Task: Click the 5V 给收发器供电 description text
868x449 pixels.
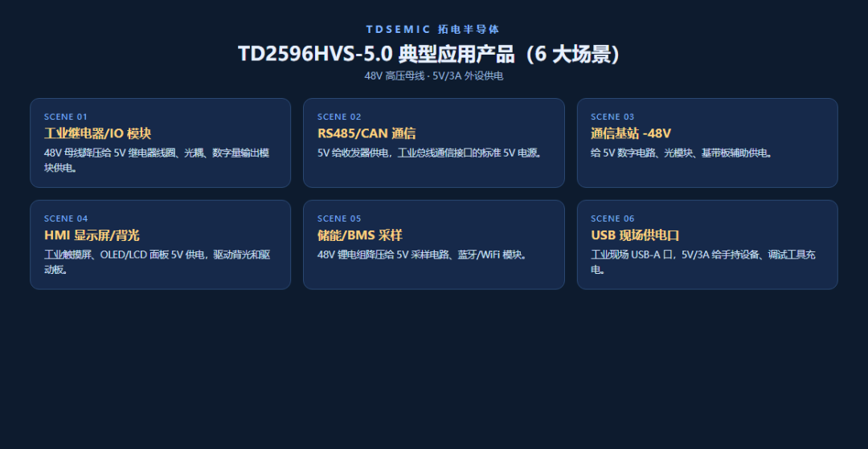Action: pyautogui.click(x=430, y=153)
